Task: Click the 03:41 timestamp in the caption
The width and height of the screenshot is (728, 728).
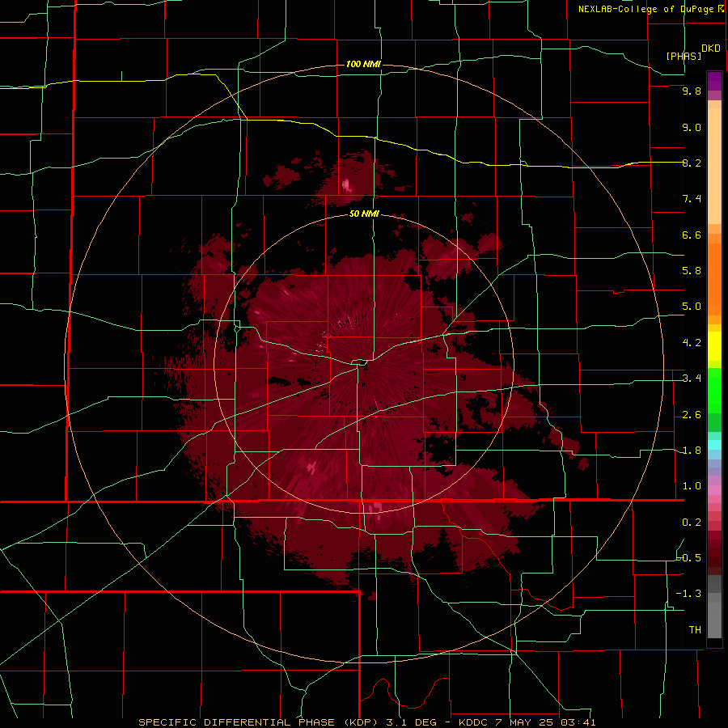Action: coord(580,722)
